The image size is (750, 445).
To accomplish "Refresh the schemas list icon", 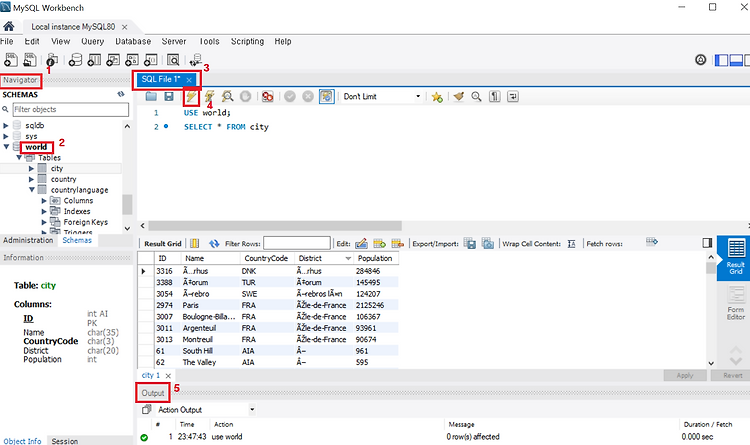I will [x=121, y=94].
